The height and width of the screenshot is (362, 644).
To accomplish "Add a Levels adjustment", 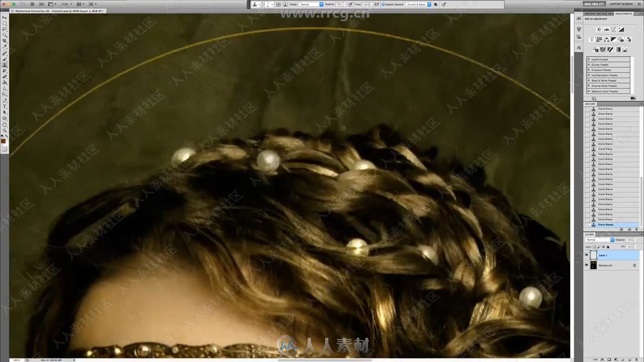I will pos(606,29).
